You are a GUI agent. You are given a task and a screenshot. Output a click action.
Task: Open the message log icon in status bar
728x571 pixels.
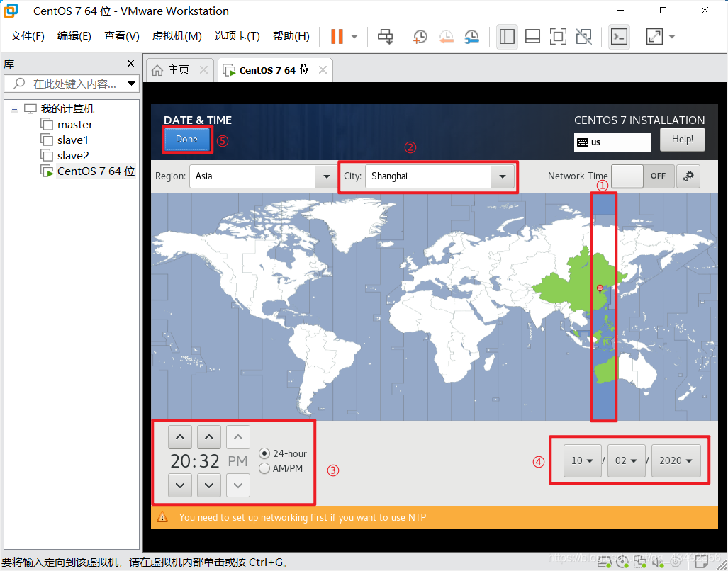click(x=702, y=562)
